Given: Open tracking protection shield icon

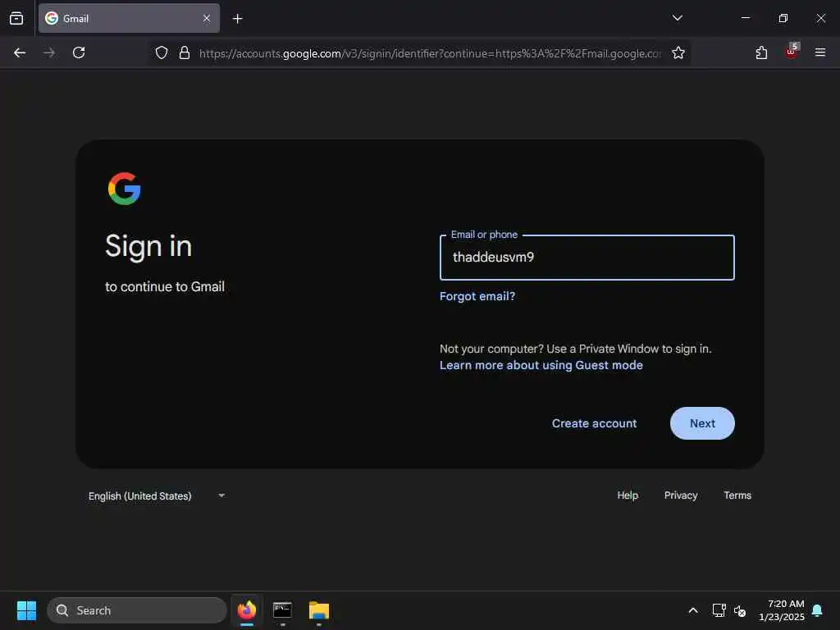Looking at the screenshot, I should 162,52.
